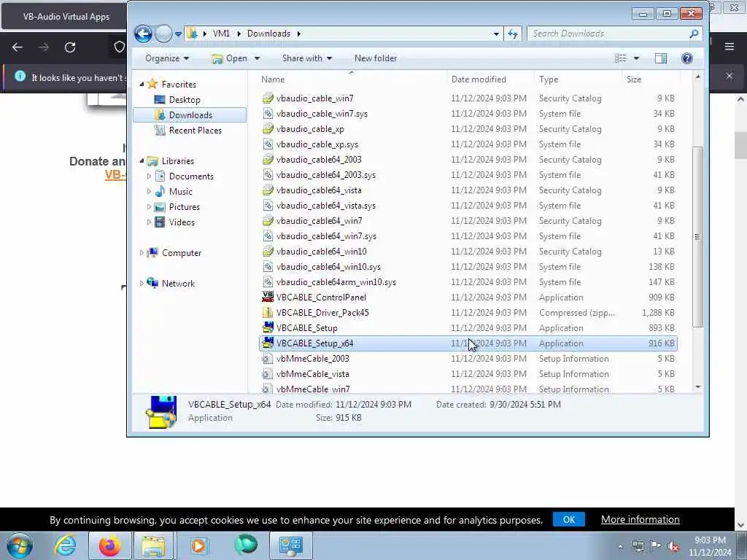This screenshot has height=560, width=747.
Task: Select VBCABLE_Driver_Pack45 zip file icon
Action: click(x=268, y=312)
